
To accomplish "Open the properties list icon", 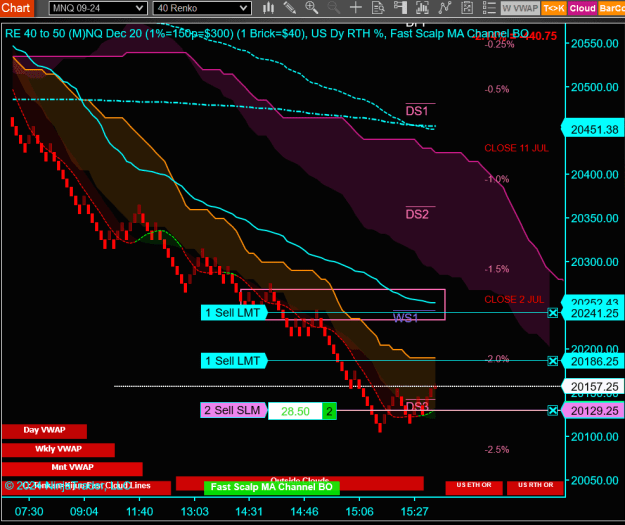I will click(x=489, y=8).
